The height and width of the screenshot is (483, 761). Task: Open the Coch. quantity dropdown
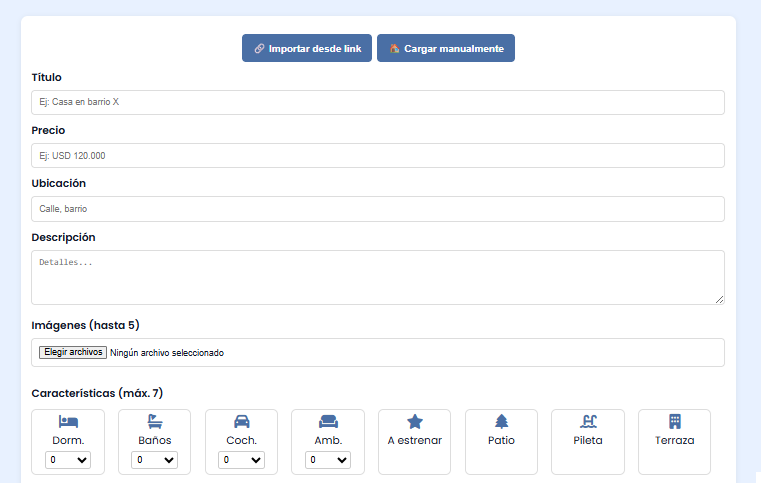point(241,460)
